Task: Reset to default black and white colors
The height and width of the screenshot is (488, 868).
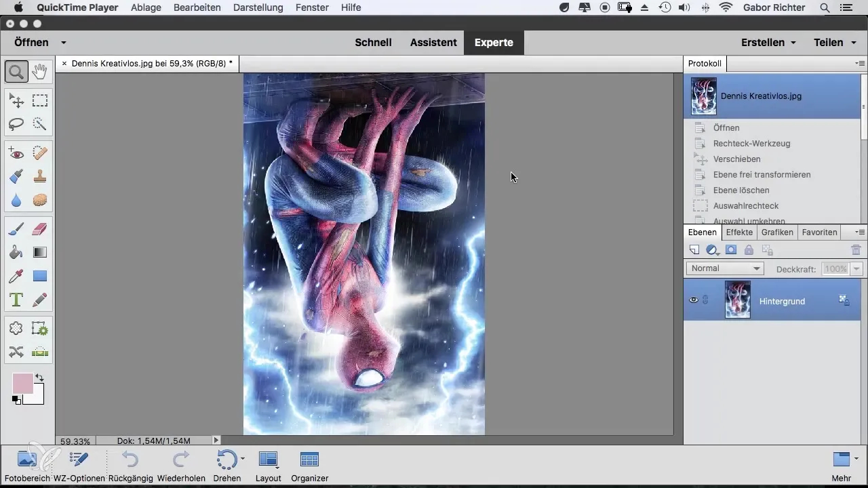Action: pos(16,400)
